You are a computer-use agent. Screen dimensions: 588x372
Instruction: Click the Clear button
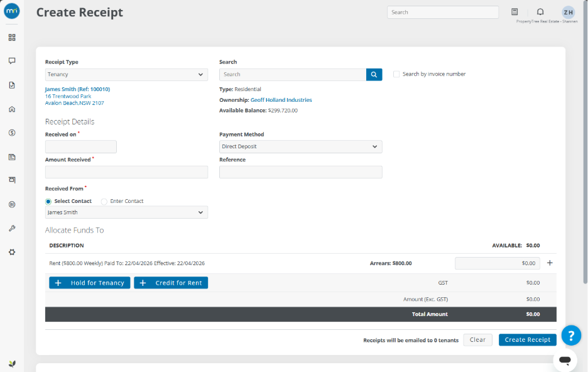(x=477, y=340)
